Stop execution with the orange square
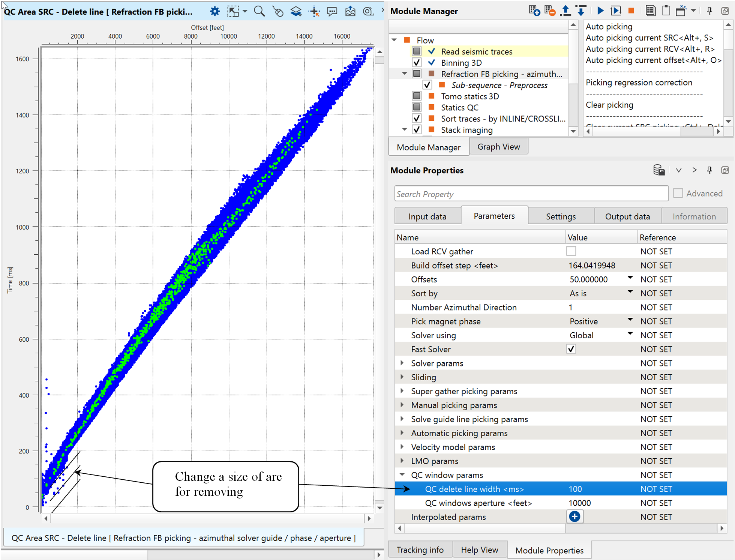The image size is (735, 560). (631, 11)
